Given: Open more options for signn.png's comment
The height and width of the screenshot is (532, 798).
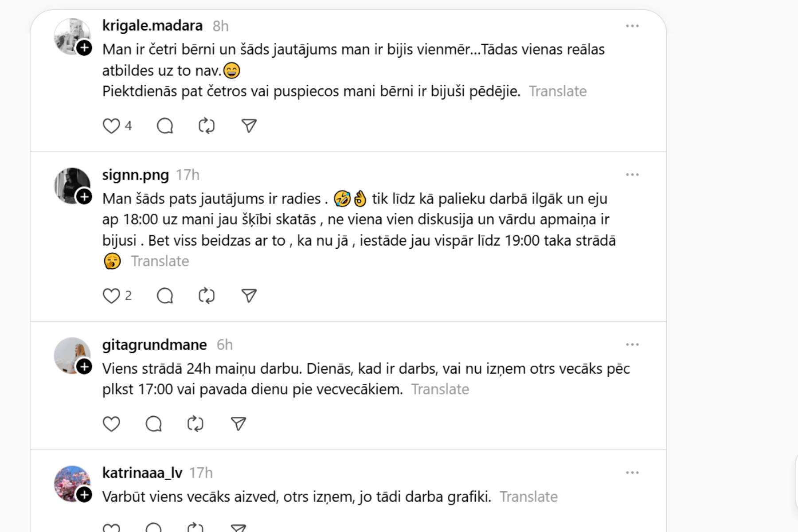Looking at the screenshot, I should tap(632, 175).
